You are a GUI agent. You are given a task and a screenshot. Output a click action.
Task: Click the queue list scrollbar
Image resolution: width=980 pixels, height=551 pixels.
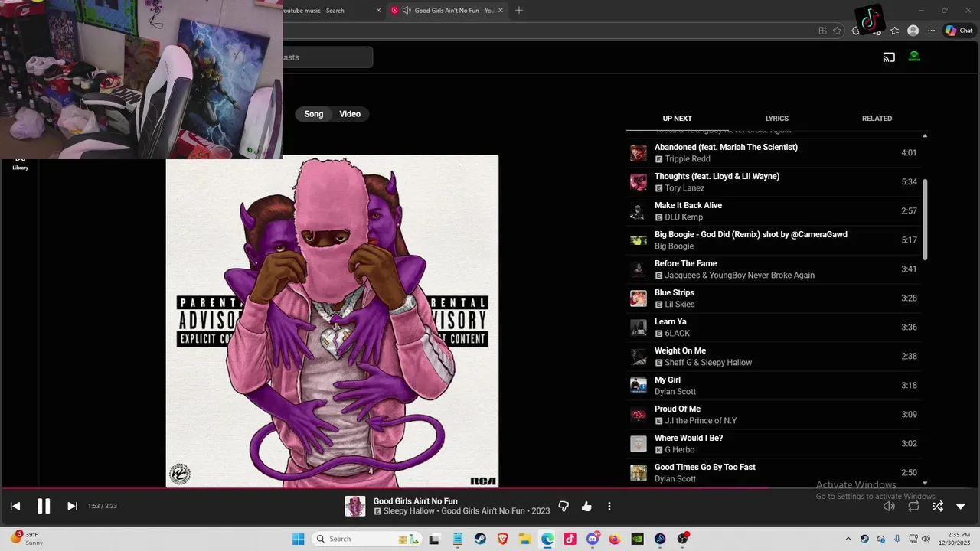[925, 220]
